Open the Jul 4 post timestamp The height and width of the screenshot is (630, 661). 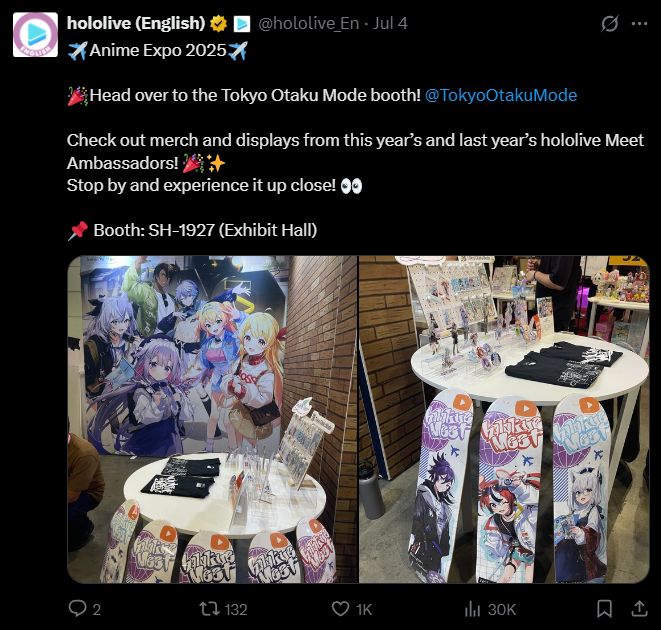[390, 24]
